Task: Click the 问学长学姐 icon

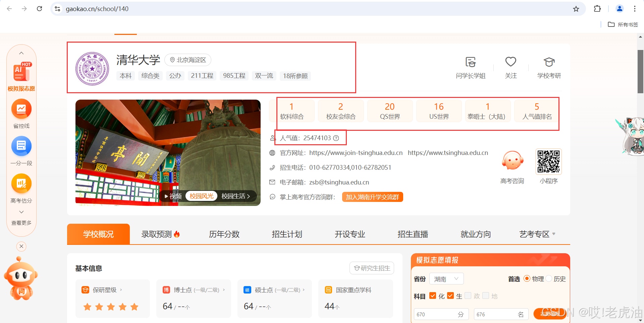Action: (471, 62)
